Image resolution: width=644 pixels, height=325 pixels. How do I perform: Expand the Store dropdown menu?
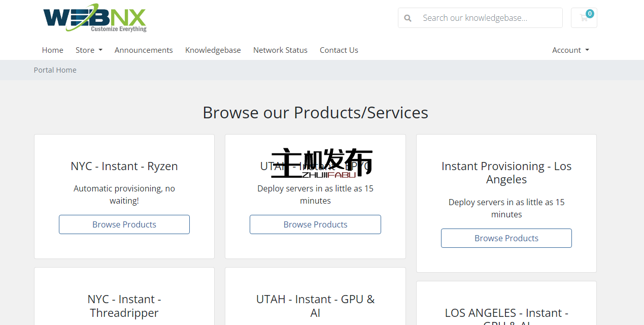point(89,50)
